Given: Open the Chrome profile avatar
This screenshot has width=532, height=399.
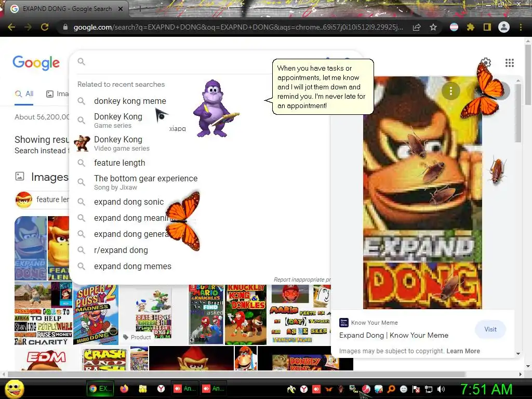Looking at the screenshot, I should tap(504, 27).
